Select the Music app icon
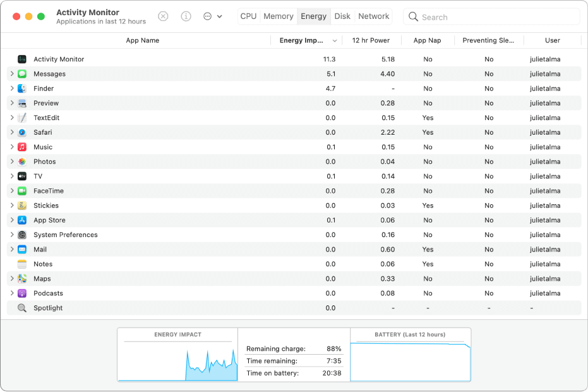 pos(22,147)
